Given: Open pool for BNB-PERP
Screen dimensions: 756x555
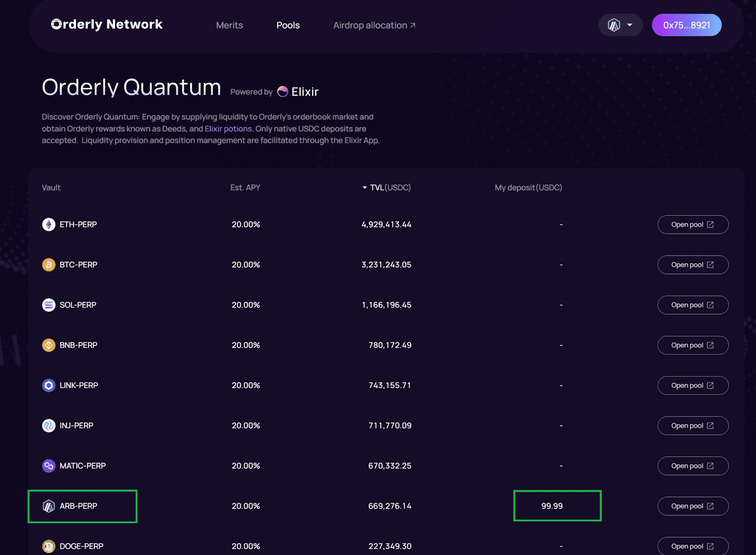Looking at the screenshot, I should [693, 345].
